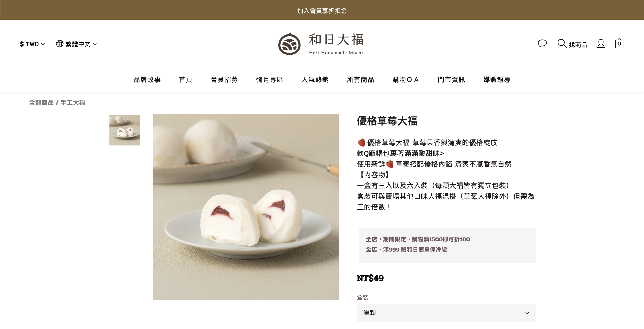644x329 pixels.
Task: Select the 彌月專區 menu item
Action: click(269, 79)
